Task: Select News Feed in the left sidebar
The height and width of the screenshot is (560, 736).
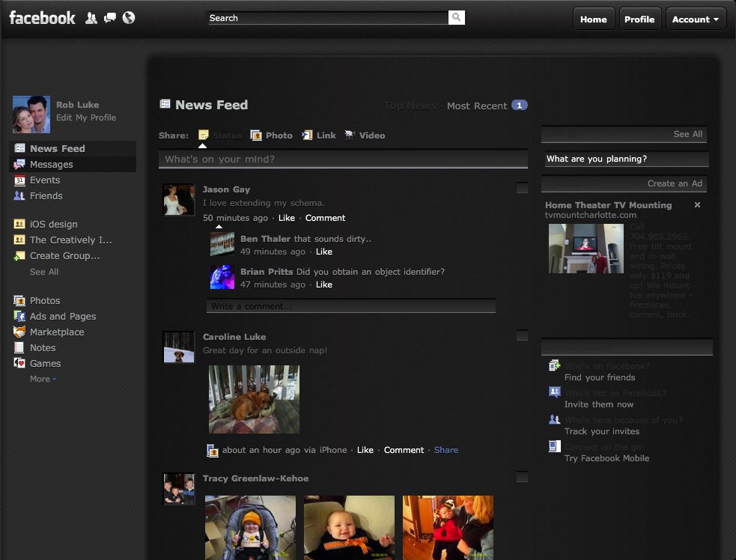Action: click(73, 148)
